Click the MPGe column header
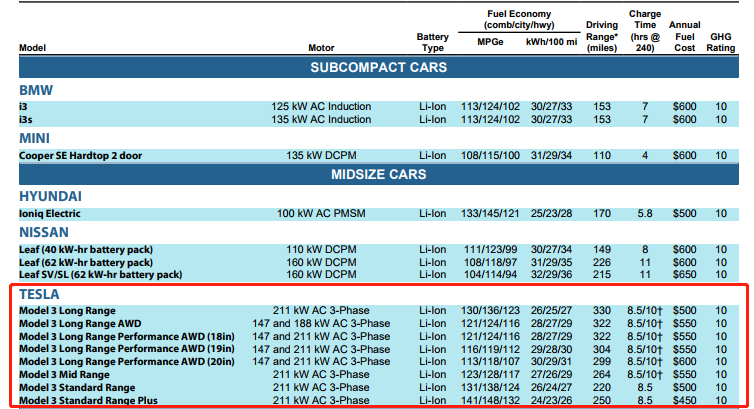The image size is (754, 409). pyautogui.click(x=490, y=42)
